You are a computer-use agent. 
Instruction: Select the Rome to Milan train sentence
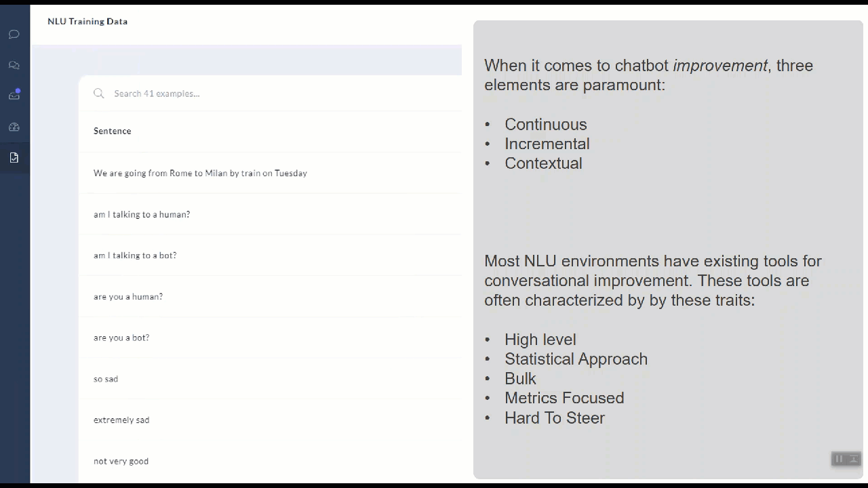[x=200, y=174]
